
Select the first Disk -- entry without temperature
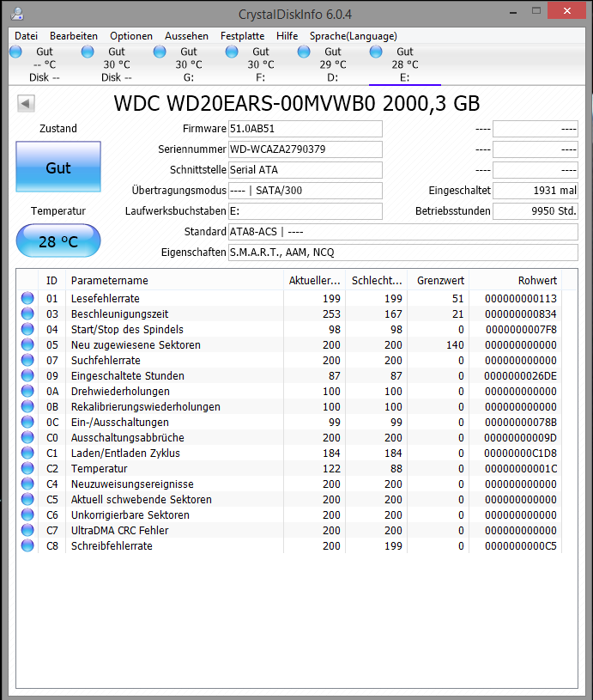[44, 64]
